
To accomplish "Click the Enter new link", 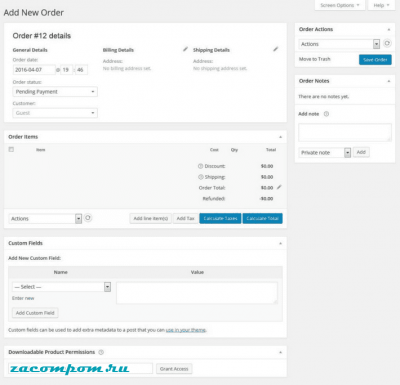I will pyautogui.click(x=23, y=298).
